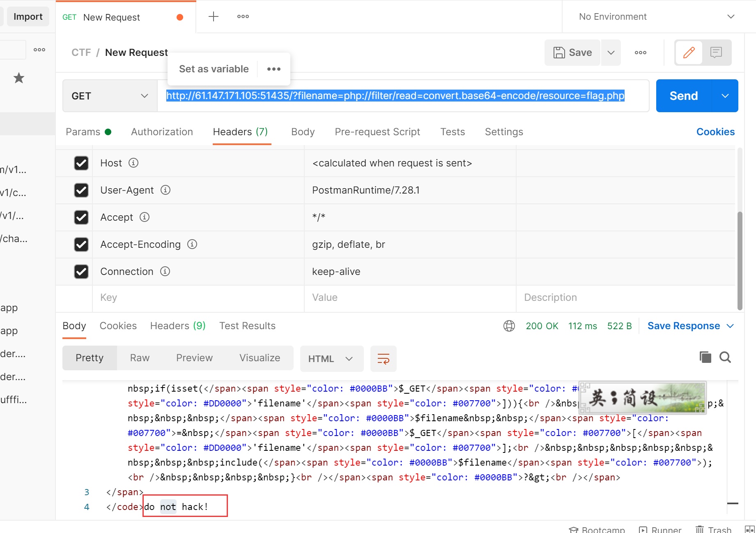Image resolution: width=756 pixels, height=533 pixels.
Task: Disable the Accept-Encoding header checkbox
Action: pos(81,245)
